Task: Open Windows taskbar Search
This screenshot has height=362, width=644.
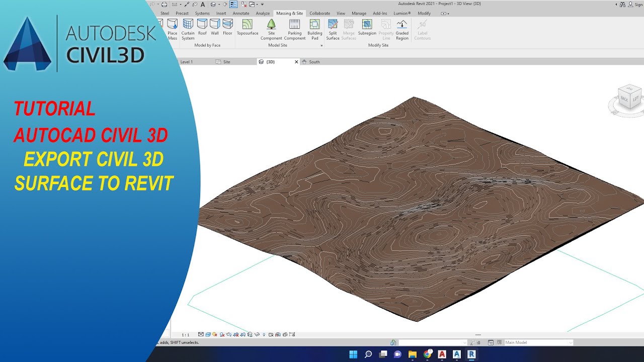Action: pos(368,354)
